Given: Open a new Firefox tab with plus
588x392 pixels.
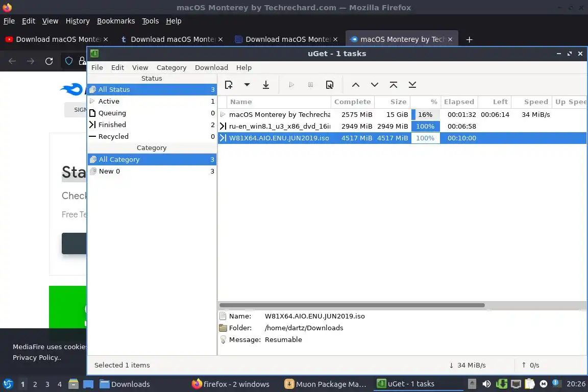Looking at the screenshot, I should point(469,39).
